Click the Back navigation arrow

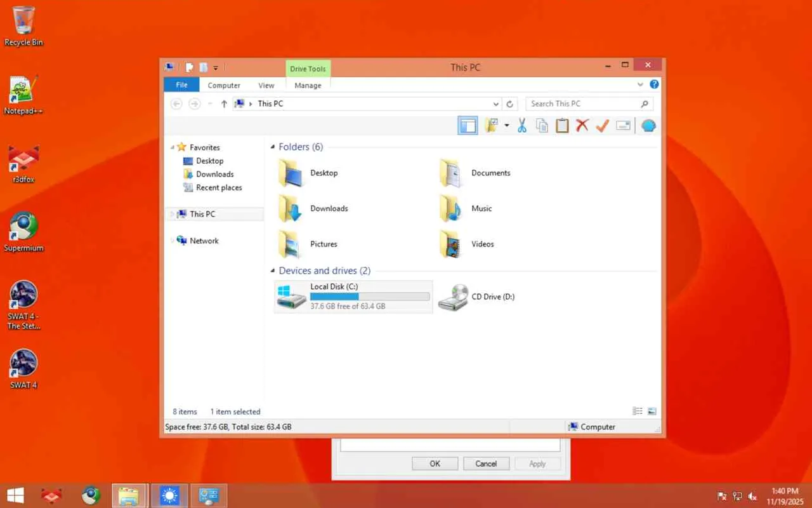click(176, 104)
